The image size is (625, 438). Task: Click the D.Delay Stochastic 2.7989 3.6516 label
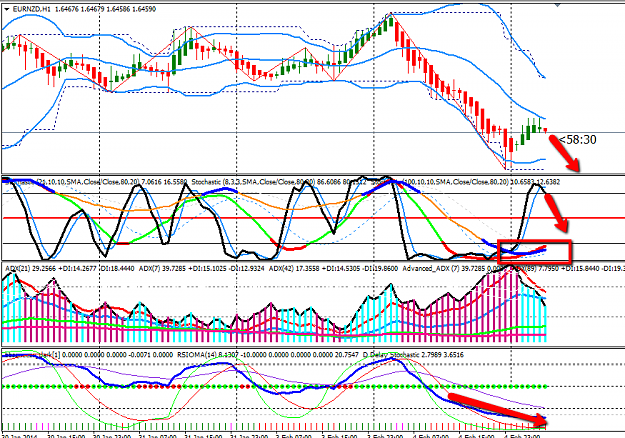413,354
